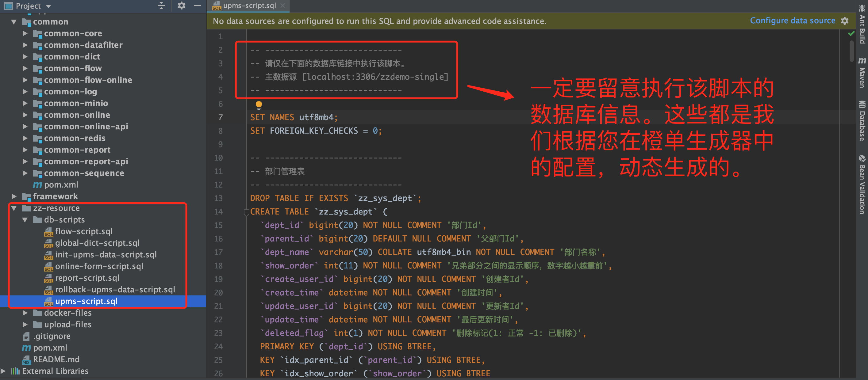Select the README.md file
Image resolution: width=868 pixels, height=380 pixels.
click(x=56, y=359)
